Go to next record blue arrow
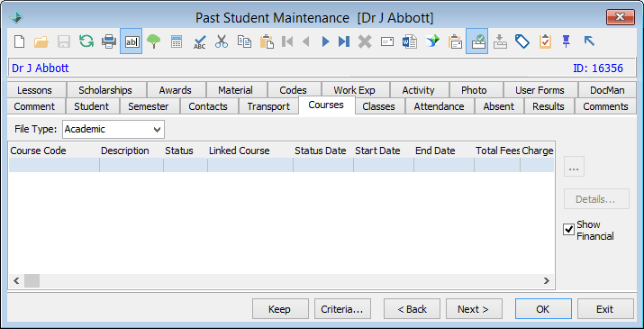The height and width of the screenshot is (329, 644). click(x=326, y=41)
